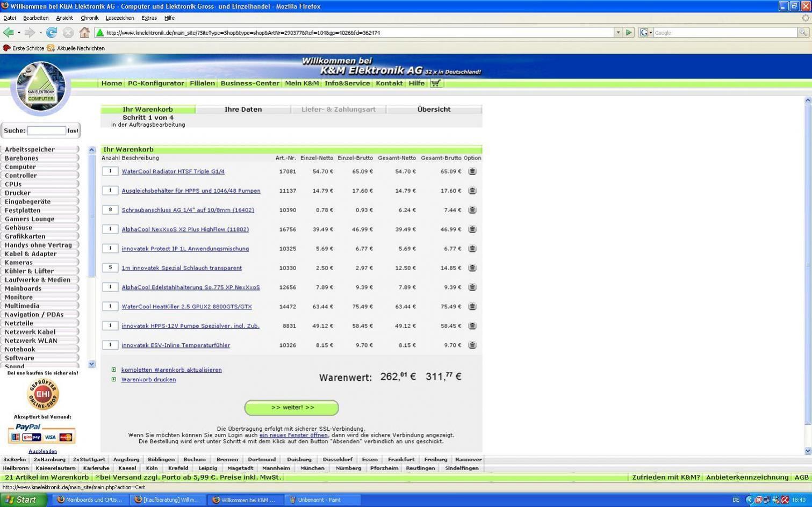The height and width of the screenshot is (507, 812).
Task: Click category list scroll down arrow
Action: coord(91,364)
